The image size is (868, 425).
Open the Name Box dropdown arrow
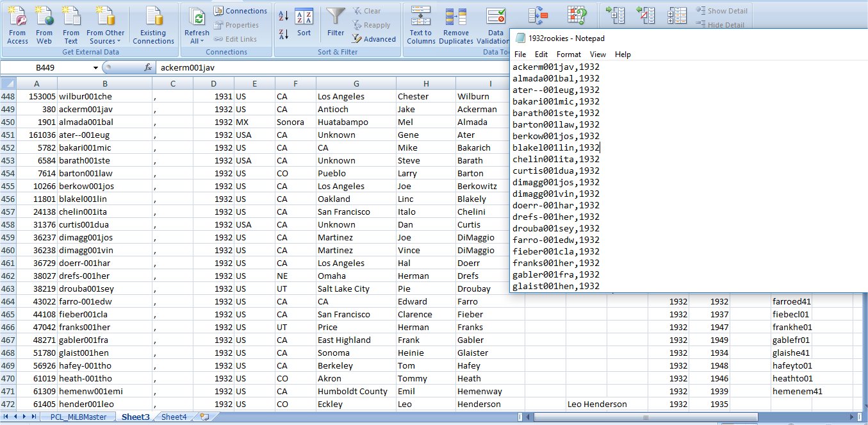(x=95, y=67)
